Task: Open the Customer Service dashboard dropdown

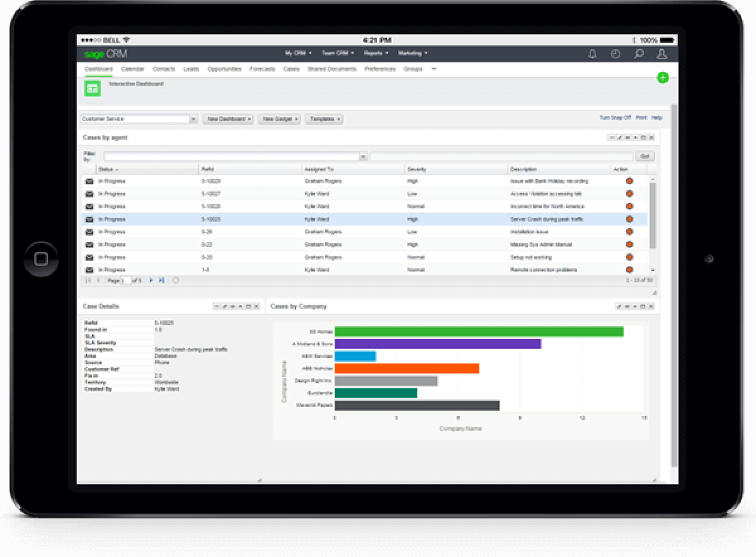Action: tap(193, 118)
